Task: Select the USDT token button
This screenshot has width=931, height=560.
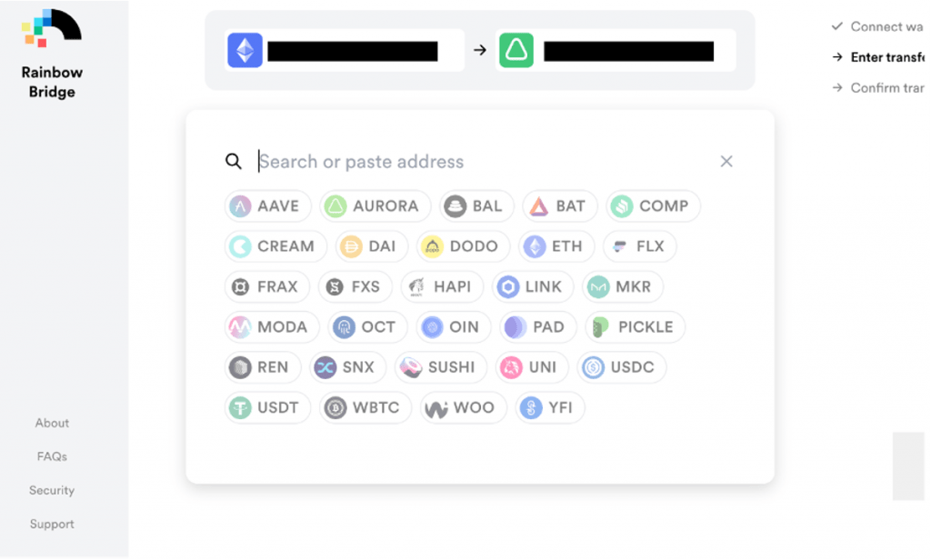Action: (267, 407)
